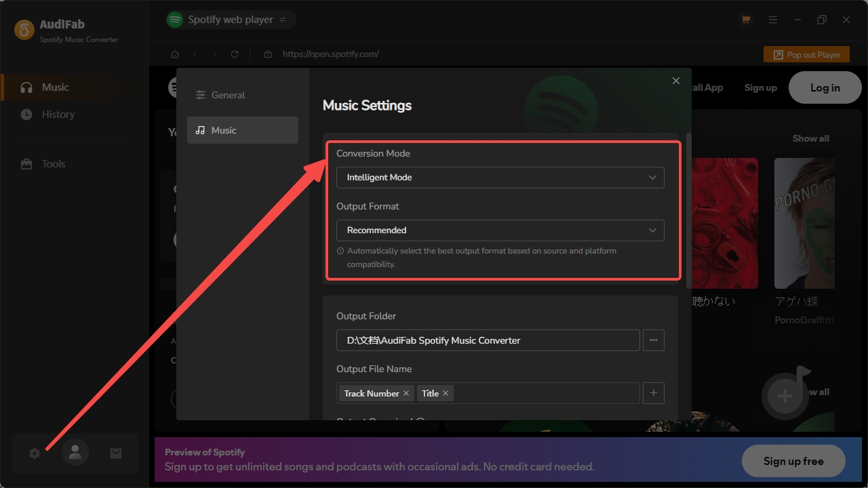Remove the Title tag from file name

pyautogui.click(x=447, y=393)
